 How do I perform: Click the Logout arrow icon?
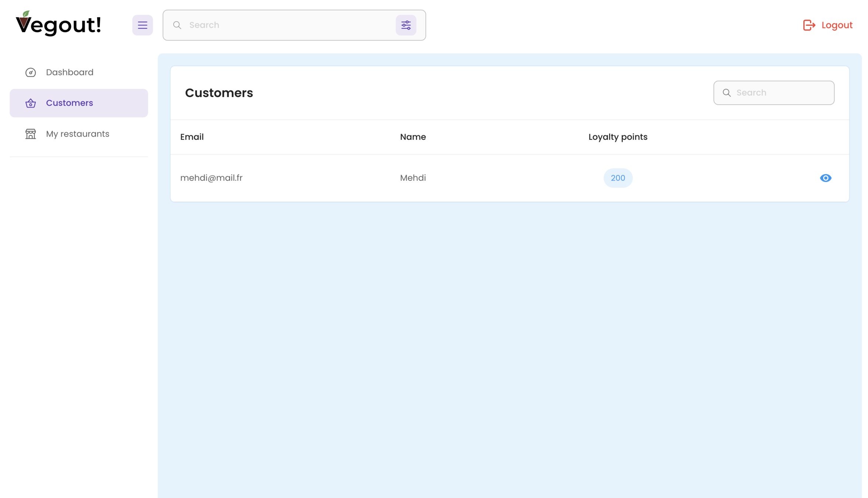(x=809, y=25)
